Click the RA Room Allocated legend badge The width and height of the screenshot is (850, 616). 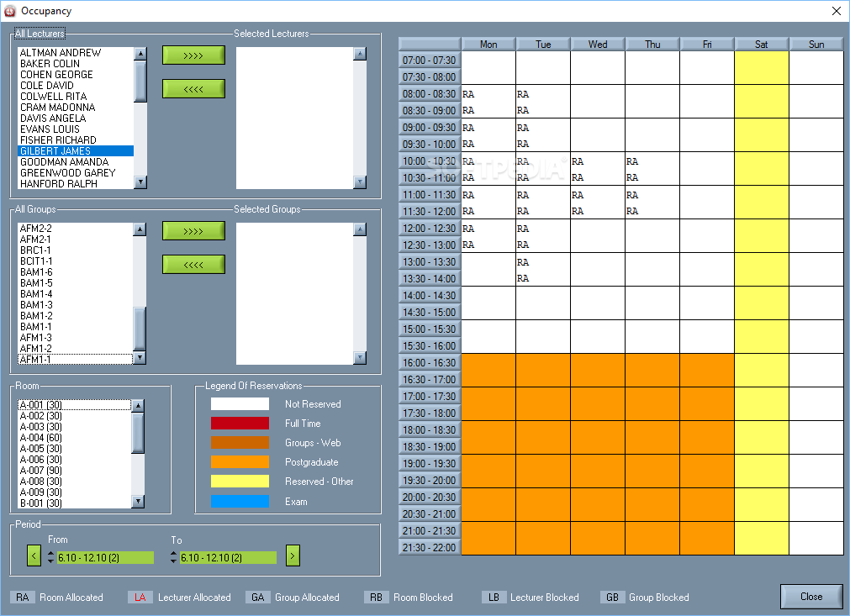pyautogui.click(x=22, y=597)
